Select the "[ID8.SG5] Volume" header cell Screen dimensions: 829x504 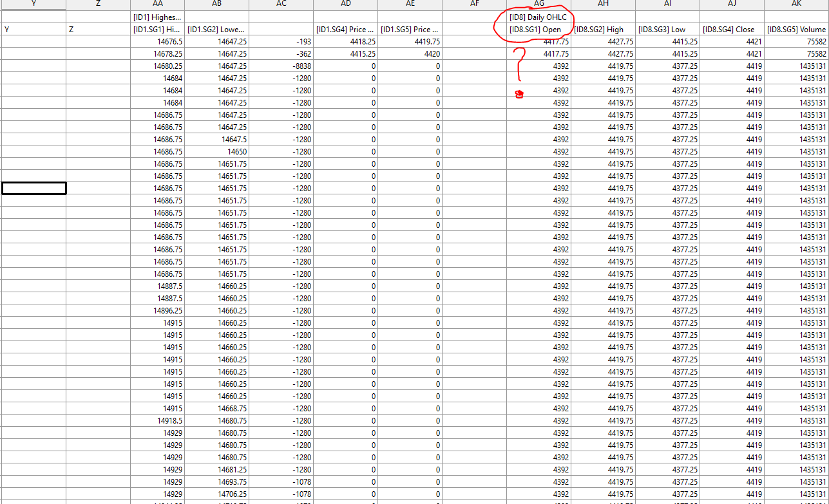(x=796, y=30)
